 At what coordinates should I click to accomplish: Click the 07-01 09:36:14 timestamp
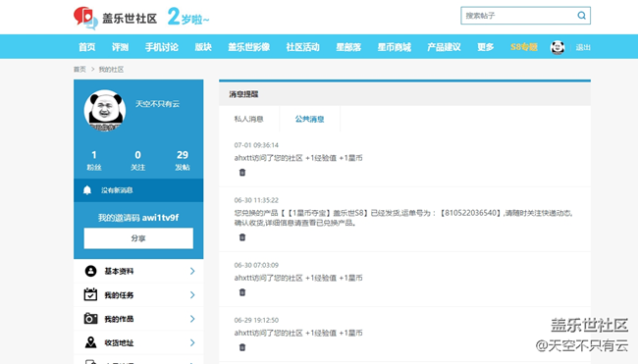click(256, 145)
